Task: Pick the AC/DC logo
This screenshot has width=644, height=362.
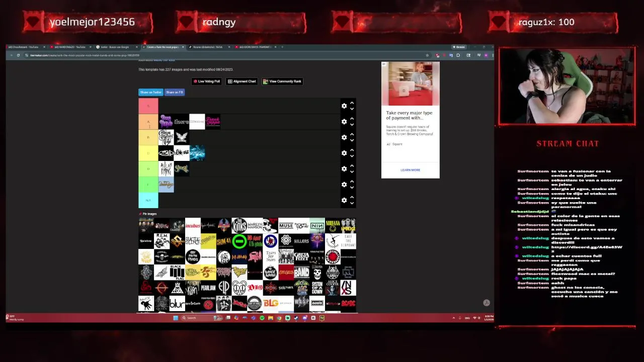Action: [348, 304]
